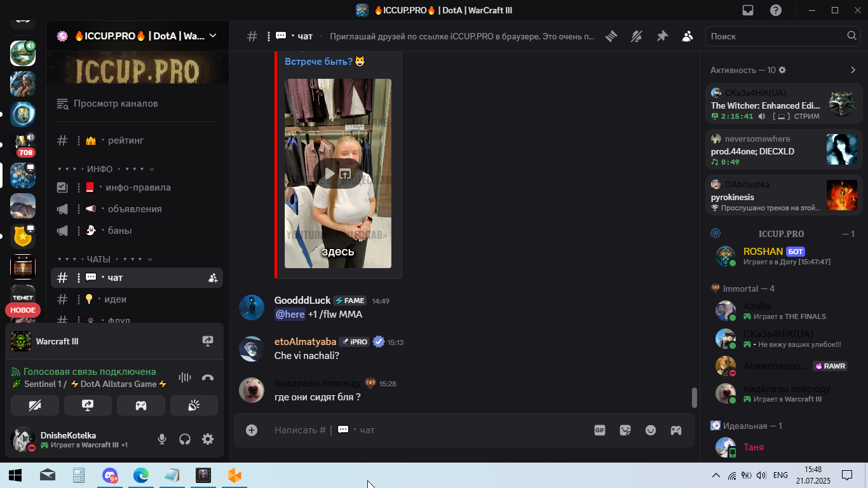This screenshot has height=488, width=868.
Task: Show hidden tray icons chevron
Action: [x=715, y=475]
